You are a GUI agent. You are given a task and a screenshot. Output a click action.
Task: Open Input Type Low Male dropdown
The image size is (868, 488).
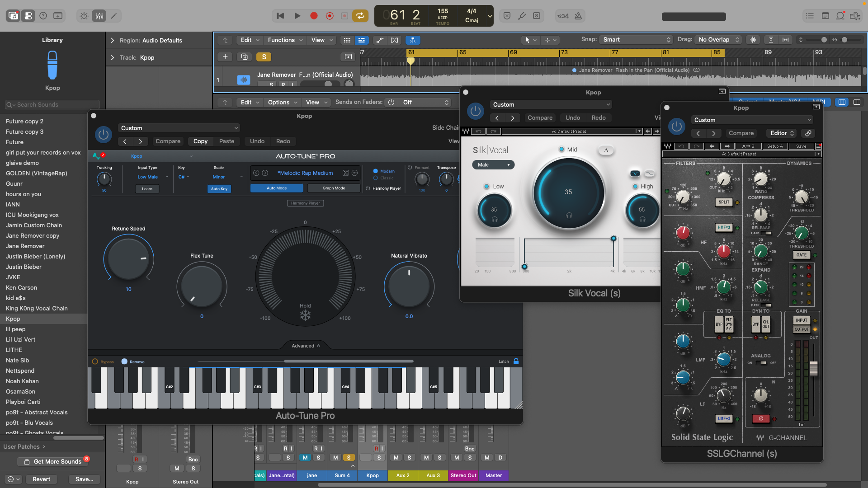153,177
